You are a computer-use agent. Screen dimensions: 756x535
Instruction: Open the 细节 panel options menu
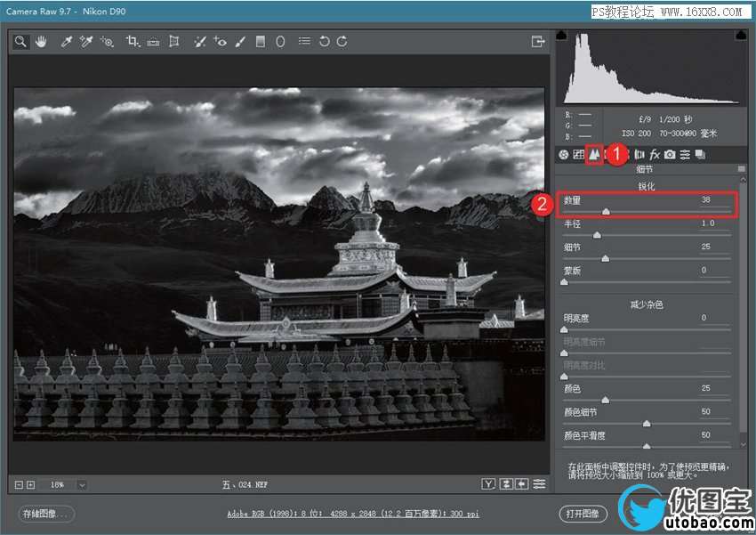point(741,169)
